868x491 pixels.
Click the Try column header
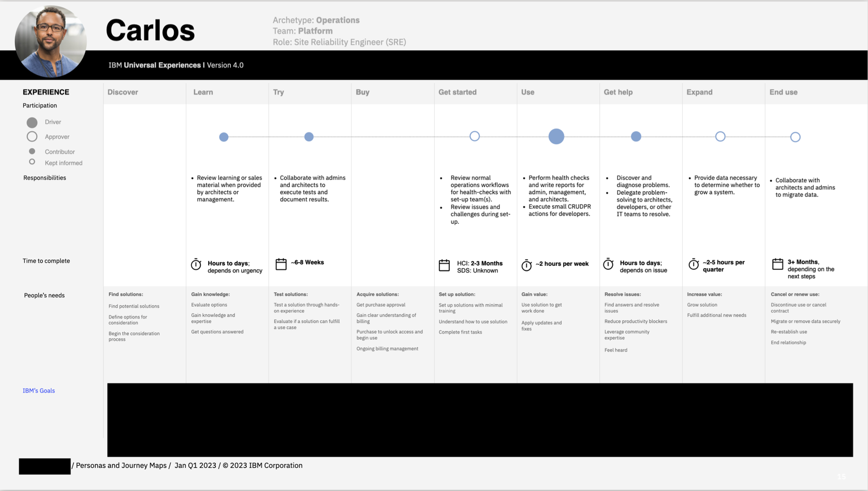(278, 92)
